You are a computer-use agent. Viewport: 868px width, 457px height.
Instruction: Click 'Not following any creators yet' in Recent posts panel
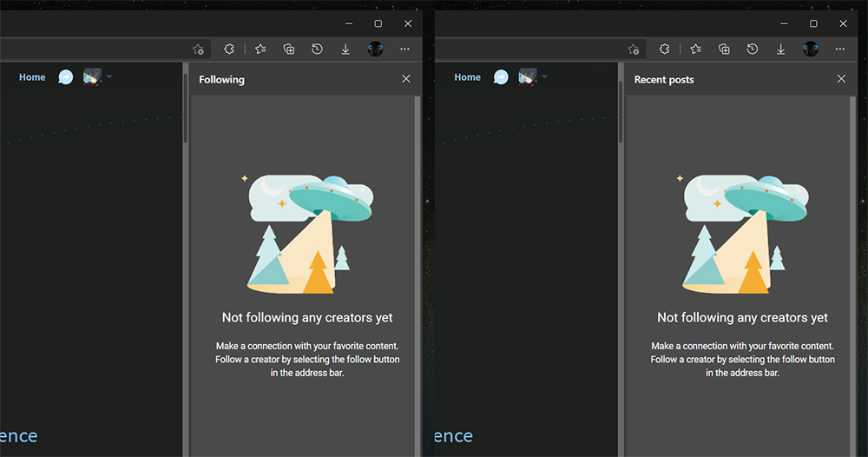pyautogui.click(x=742, y=317)
